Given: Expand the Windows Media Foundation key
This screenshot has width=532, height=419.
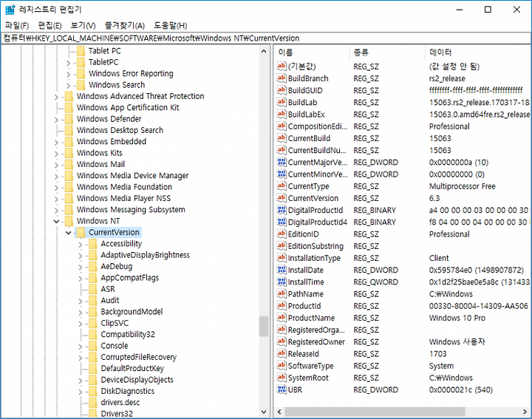Looking at the screenshot, I should point(56,187).
